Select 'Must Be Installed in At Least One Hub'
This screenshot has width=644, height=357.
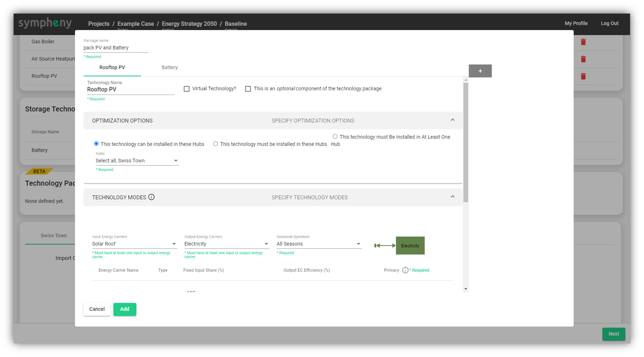coord(335,137)
